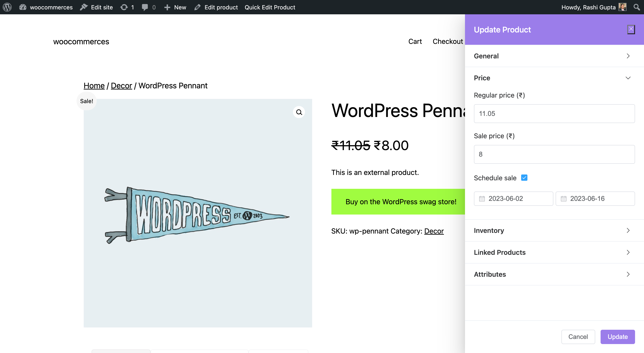Screen dimensions: 644x353
Task: Click the Edit site paintbrush icon
Action: coord(84,7)
